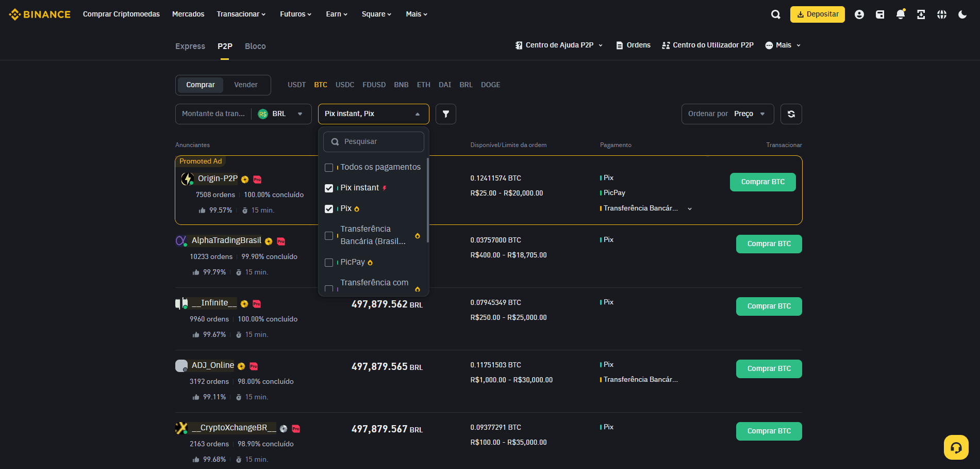Screen dimensions: 980x469
Task: Check the PicPay checkbox
Action: [x=329, y=263]
